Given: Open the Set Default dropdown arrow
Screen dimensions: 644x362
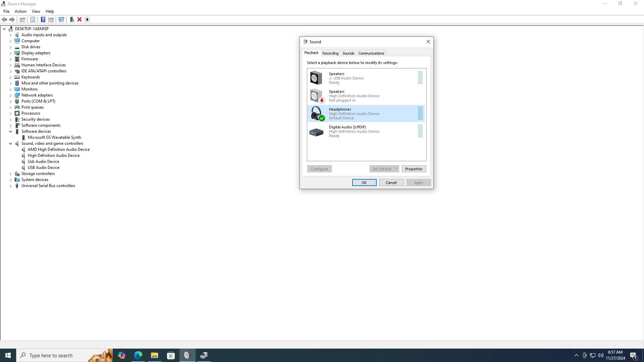Looking at the screenshot, I should 396,169.
